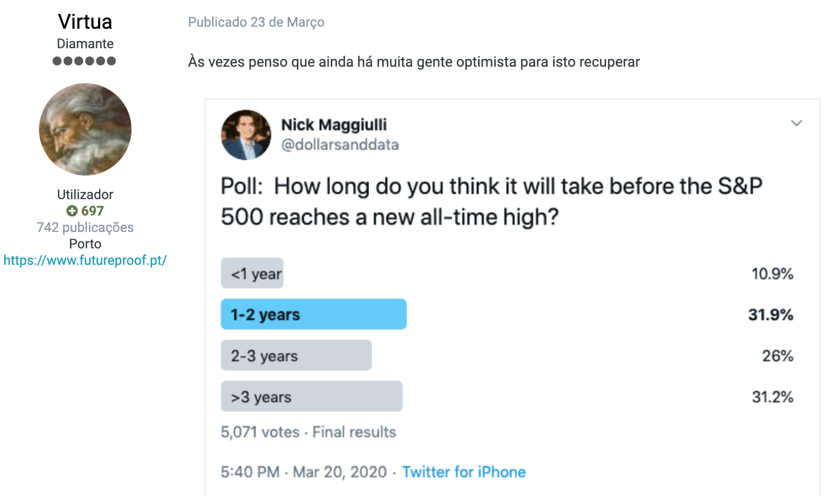Open Nick Maggiulli's profile picture
Screen dimensions: 830x504
tap(246, 135)
